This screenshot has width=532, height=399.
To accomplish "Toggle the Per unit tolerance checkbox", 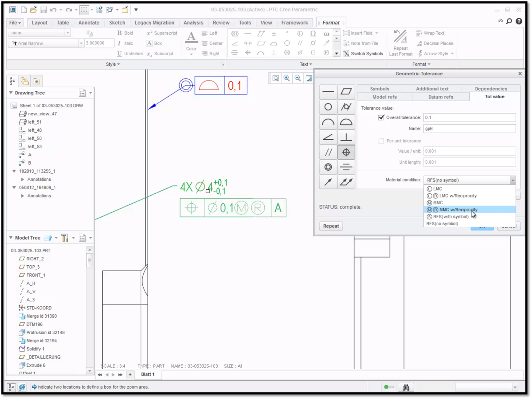I will [381, 141].
